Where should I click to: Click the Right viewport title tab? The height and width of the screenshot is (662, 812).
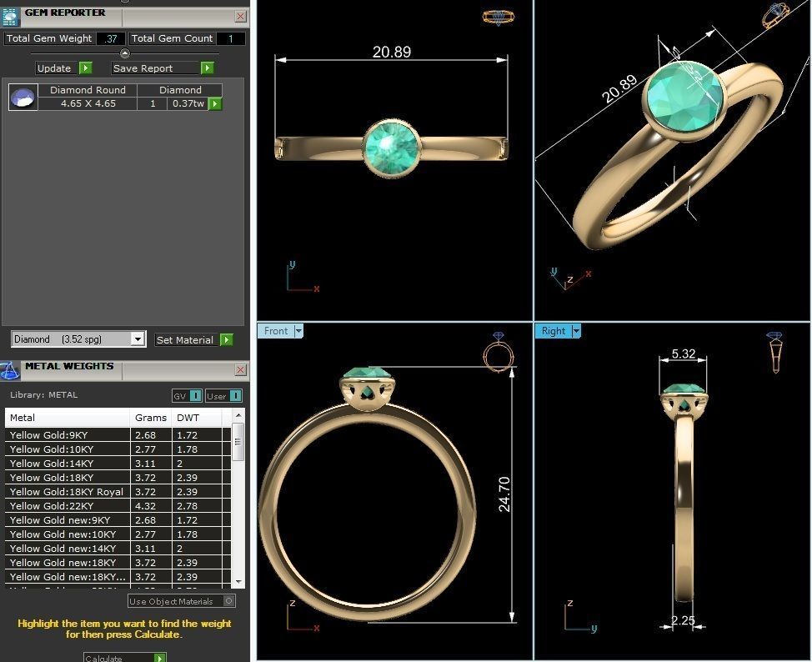pyautogui.click(x=553, y=330)
